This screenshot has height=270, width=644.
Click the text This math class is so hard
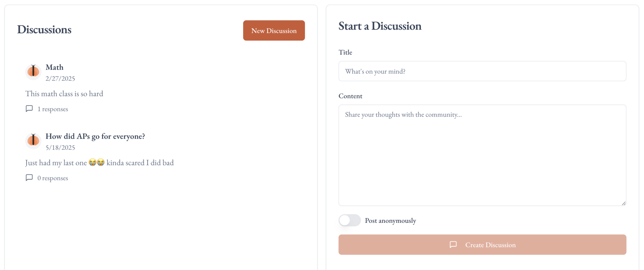[64, 93]
